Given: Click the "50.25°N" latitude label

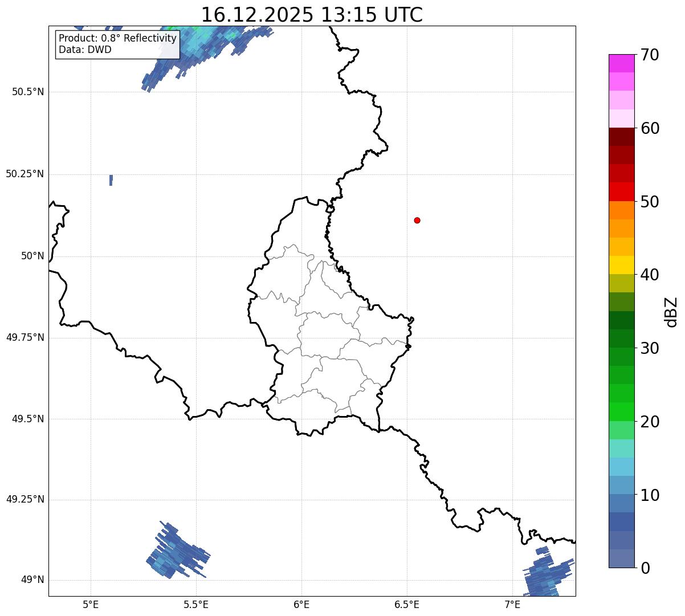Looking at the screenshot, I should [x=25, y=174].
